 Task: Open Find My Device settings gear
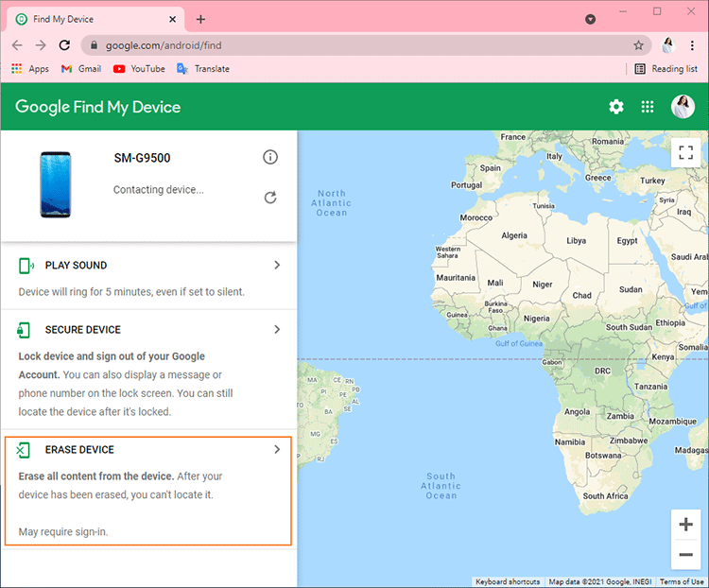[x=615, y=107]
